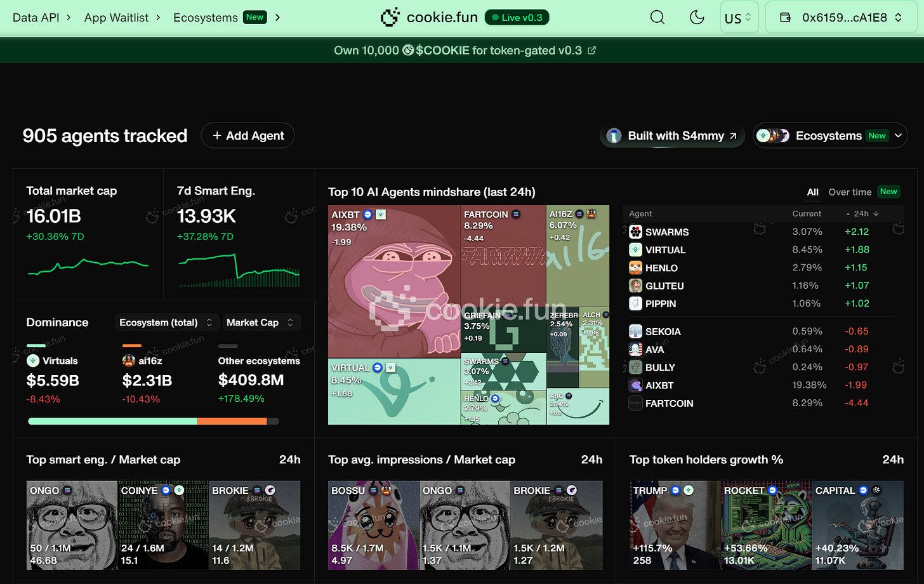Screen dimensions: 924x584
Task: Open the US region selector
Action: click(x=739, y=18)
